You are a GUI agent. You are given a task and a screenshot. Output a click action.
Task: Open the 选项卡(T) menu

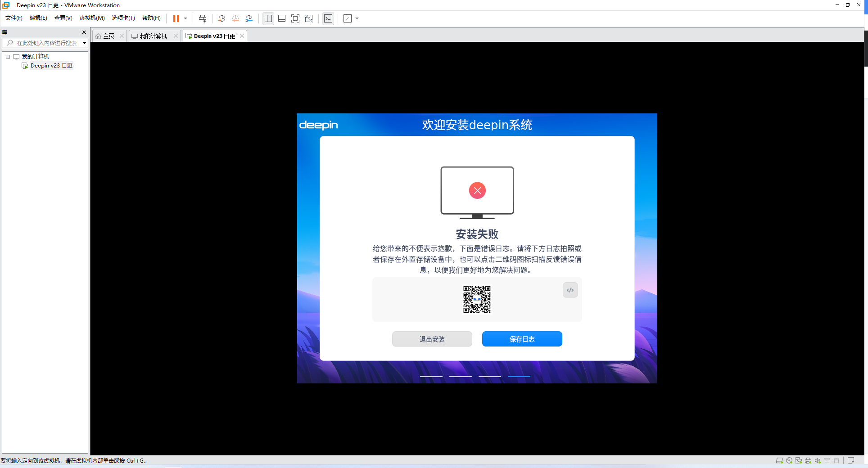[123, 18]
